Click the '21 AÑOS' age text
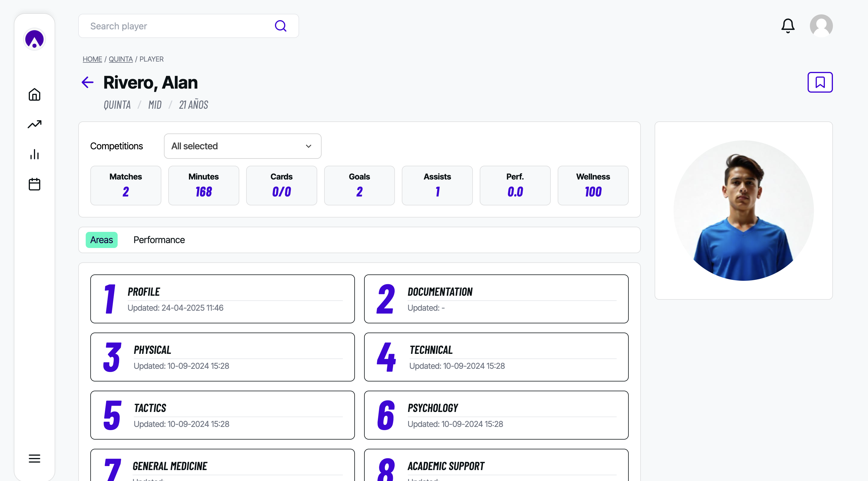Image resolution: width=868 pixels, height=481 pixels. coord(193,105)
